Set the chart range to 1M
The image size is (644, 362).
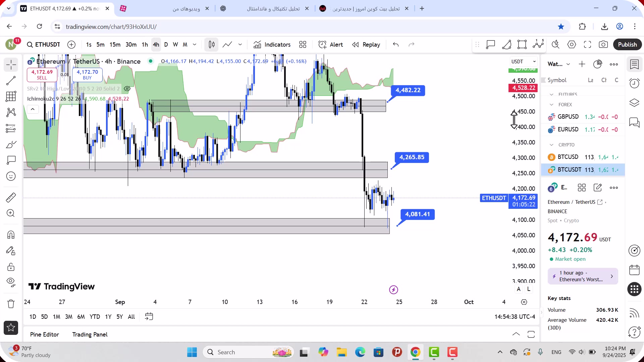coord(56,317)
